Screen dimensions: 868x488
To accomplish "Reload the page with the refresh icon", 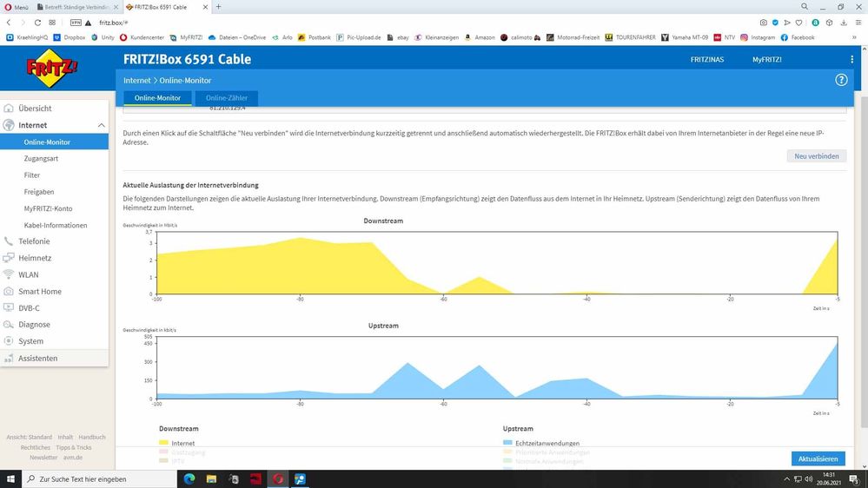I will (37, 23).
